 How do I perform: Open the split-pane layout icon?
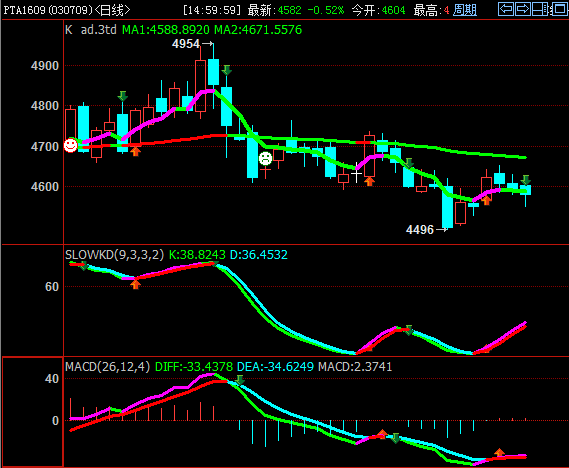coord(540,9)
